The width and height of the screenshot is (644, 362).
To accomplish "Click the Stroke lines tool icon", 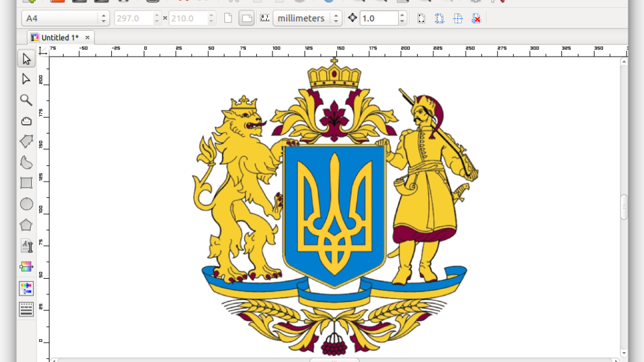I will [26, 309].
